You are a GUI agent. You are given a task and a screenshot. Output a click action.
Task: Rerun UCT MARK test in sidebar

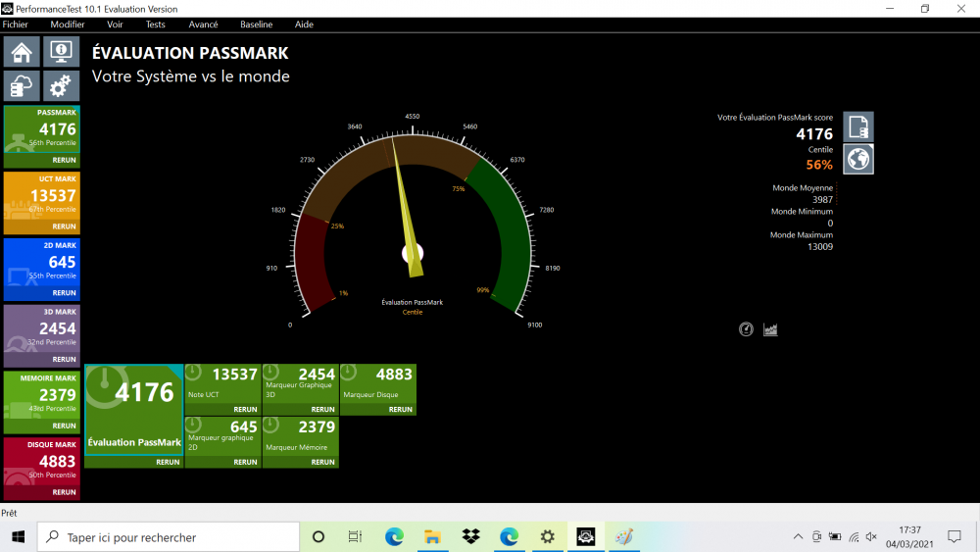[64, 226]
